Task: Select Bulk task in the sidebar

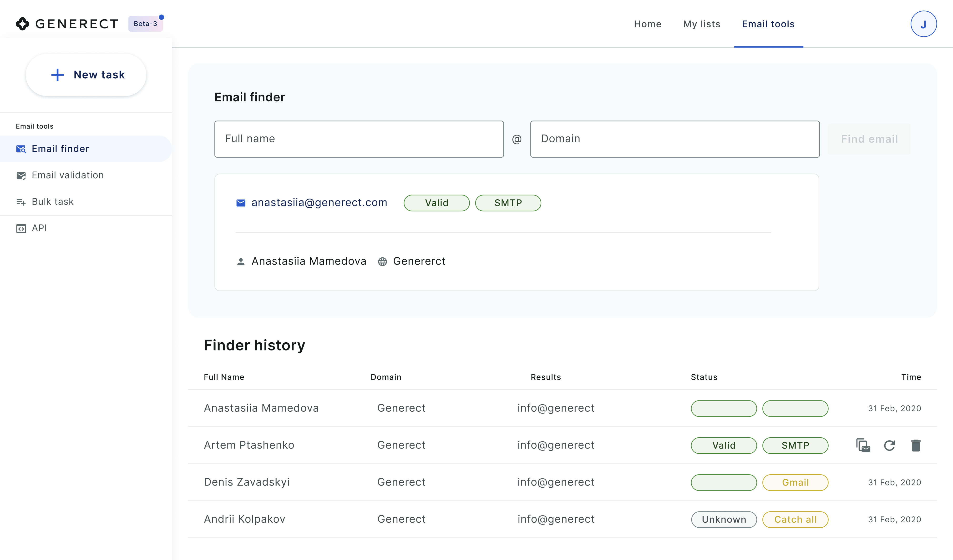Action: click(52, 201)
